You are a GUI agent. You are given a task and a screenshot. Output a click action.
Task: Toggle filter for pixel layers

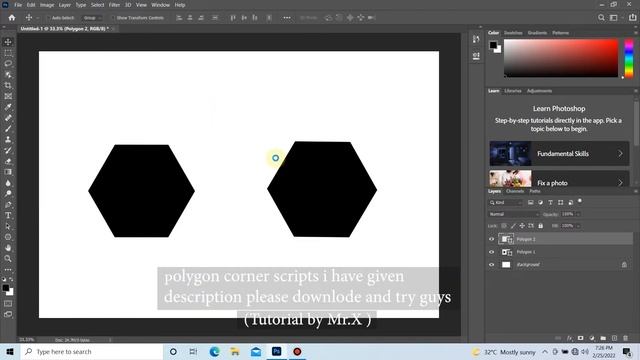(x=530, y=202)
